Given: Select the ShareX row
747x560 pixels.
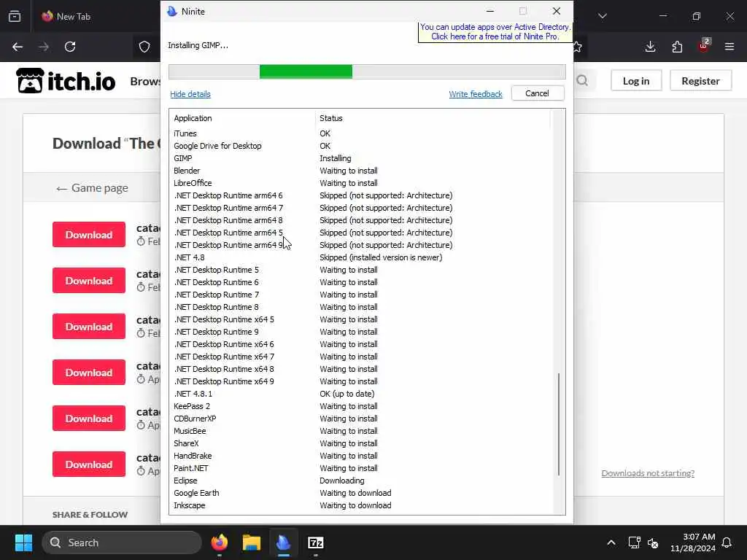Looking at the screenshot, I should (361, 443).
